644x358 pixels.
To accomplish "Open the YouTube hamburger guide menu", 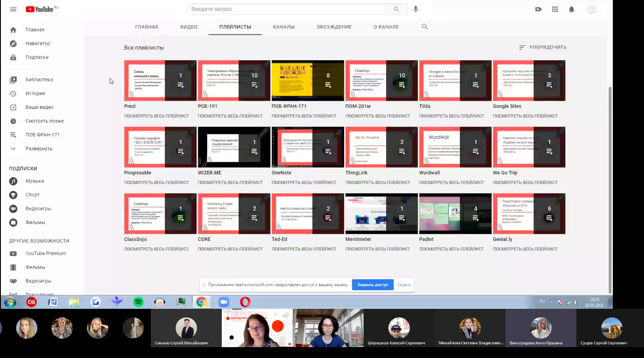I will pyautogui.click(x=13, y=9).
